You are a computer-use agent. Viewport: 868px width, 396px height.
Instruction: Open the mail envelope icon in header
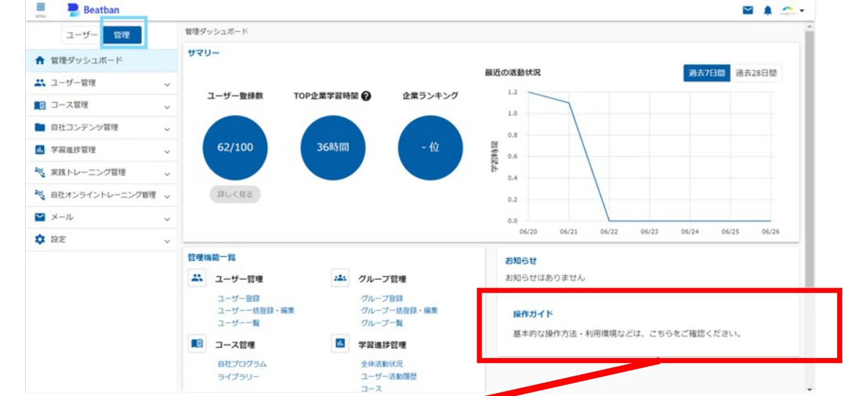(x=748, y=10)
